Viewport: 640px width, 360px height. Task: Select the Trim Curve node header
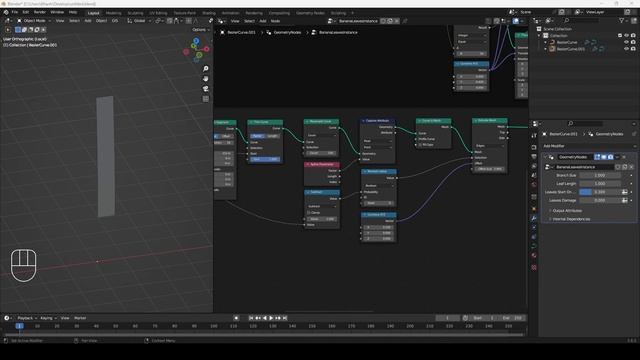point(265,122)
